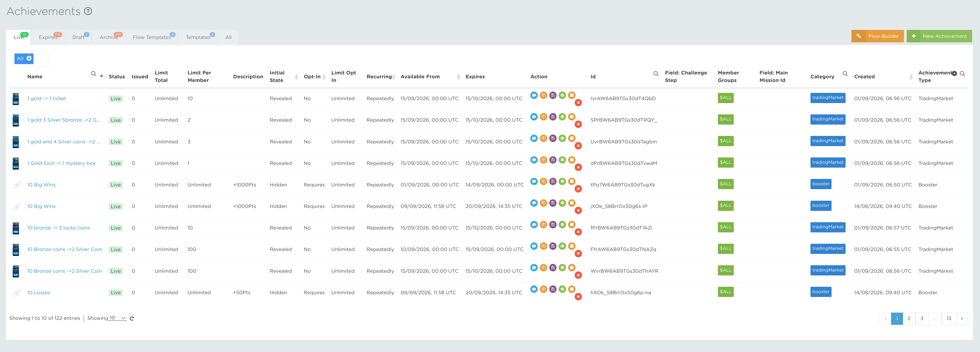Switch to the Archive tab

[x=109, y=37]
